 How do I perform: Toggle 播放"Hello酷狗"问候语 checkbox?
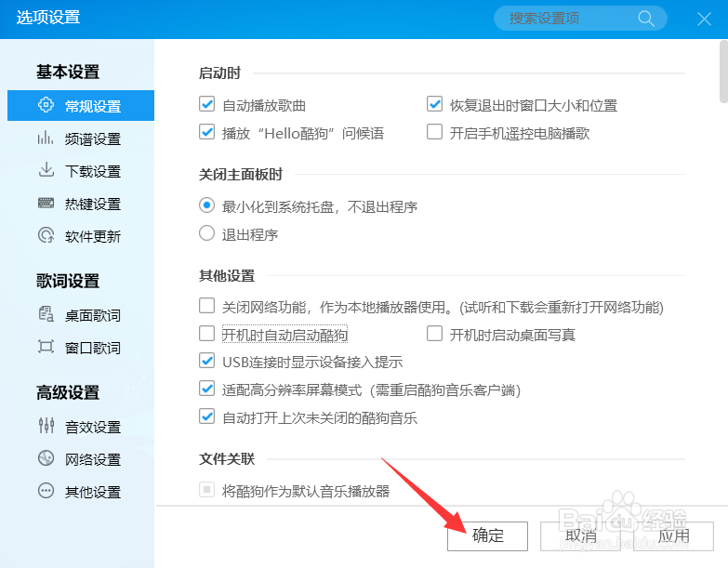pyautogui.click(x=206, y=132)
